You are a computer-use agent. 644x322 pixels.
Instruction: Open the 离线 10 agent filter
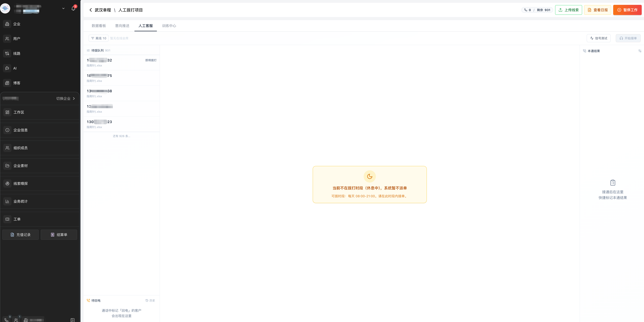coord(99,38)
